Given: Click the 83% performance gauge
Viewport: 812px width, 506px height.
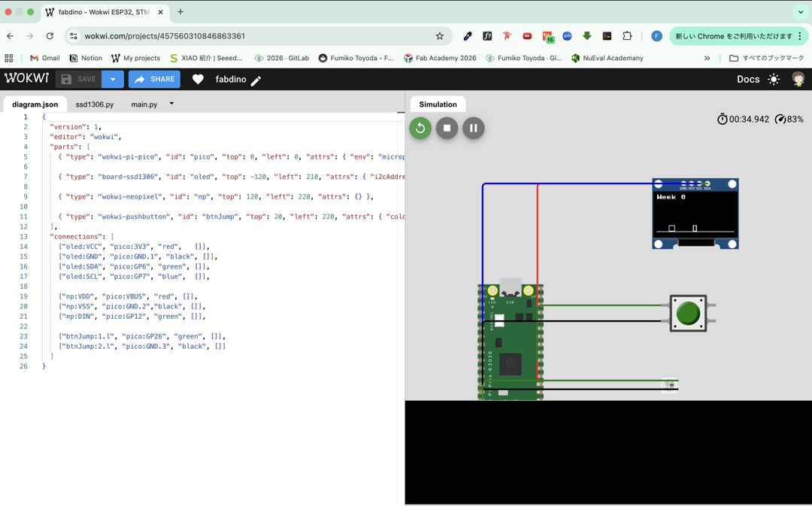Looking at the screenshot, I should (789, 119).
